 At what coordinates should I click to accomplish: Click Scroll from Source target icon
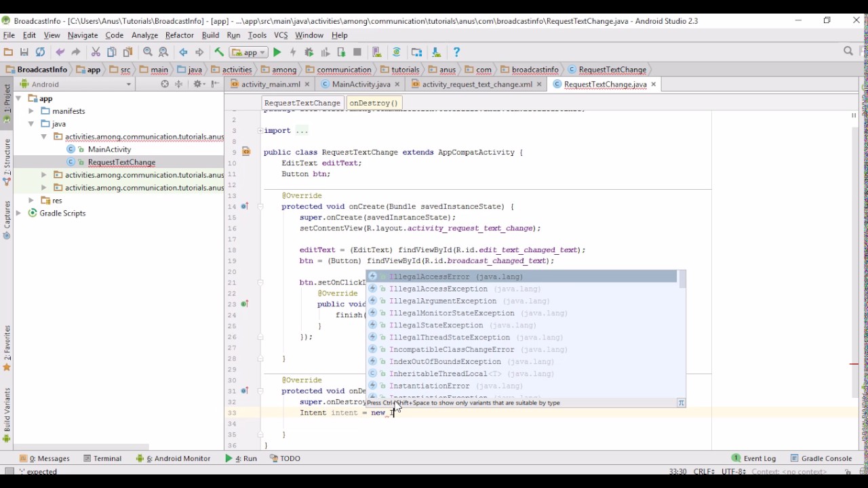pos(165,84)
